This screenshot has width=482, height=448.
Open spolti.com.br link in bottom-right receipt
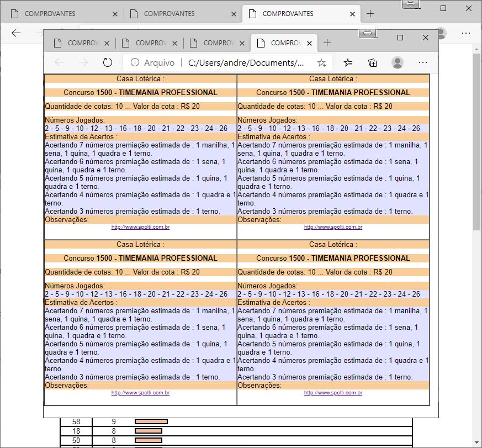333,393
